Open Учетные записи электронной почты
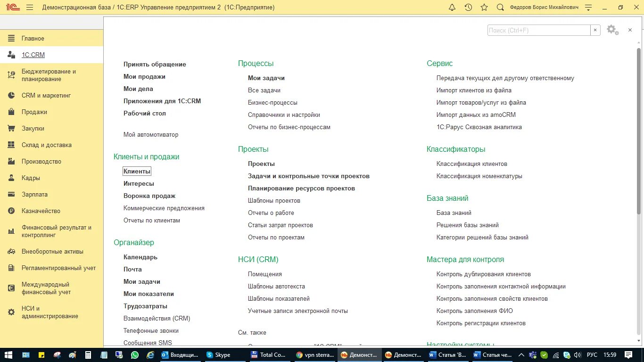This screenshot has width=644, height=362. [298, 311]
